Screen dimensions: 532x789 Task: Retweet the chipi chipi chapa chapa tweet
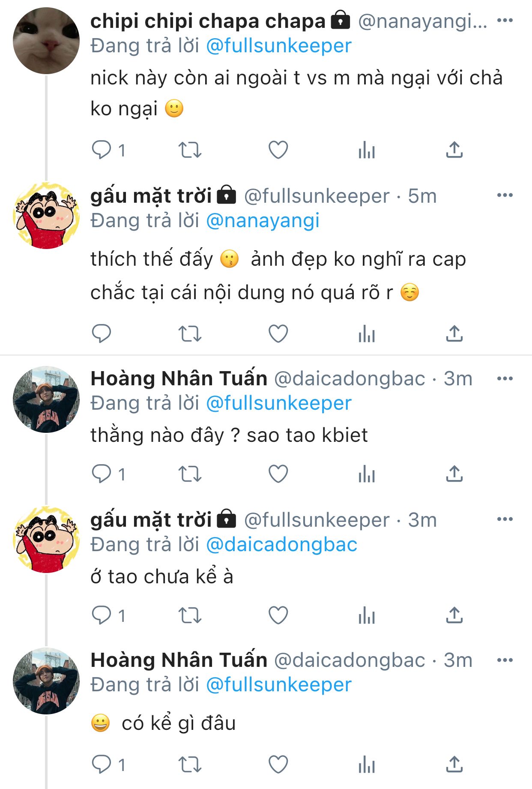[x=190, y=150]
